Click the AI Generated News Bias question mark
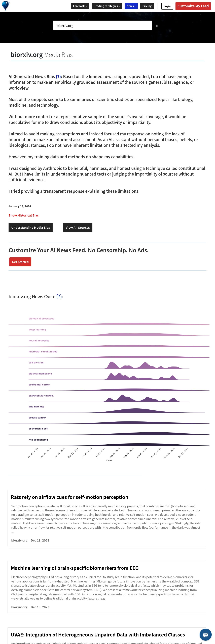Image resolution: width=215 pixels, height=644 pixels. tap(58, 77)
